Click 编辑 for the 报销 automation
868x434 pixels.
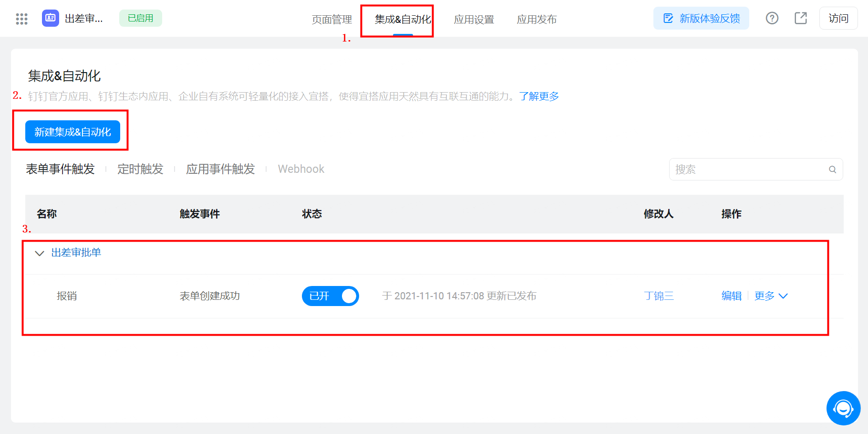pyautogui.click(x=731, y=296)
